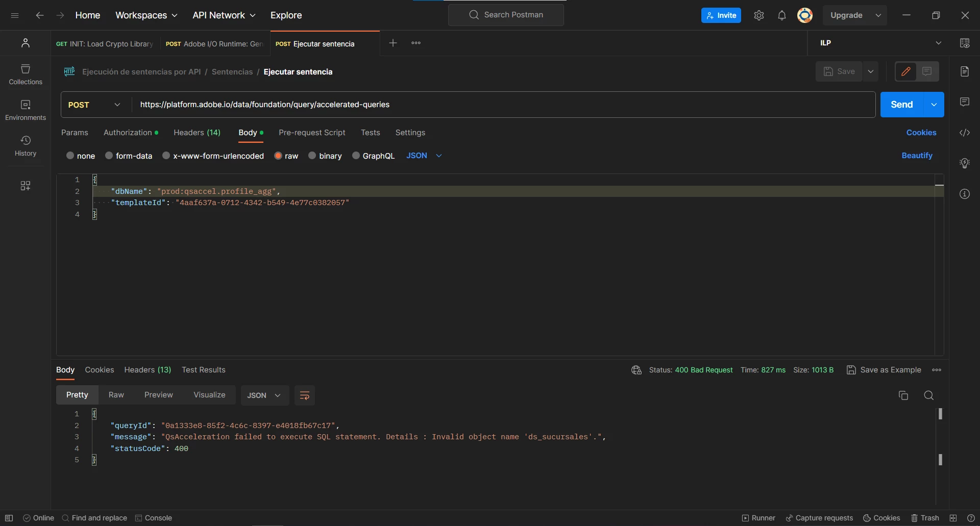Open the comments icon in right sidebar
This screenshot has height=526, width=980.
(965, 102)
